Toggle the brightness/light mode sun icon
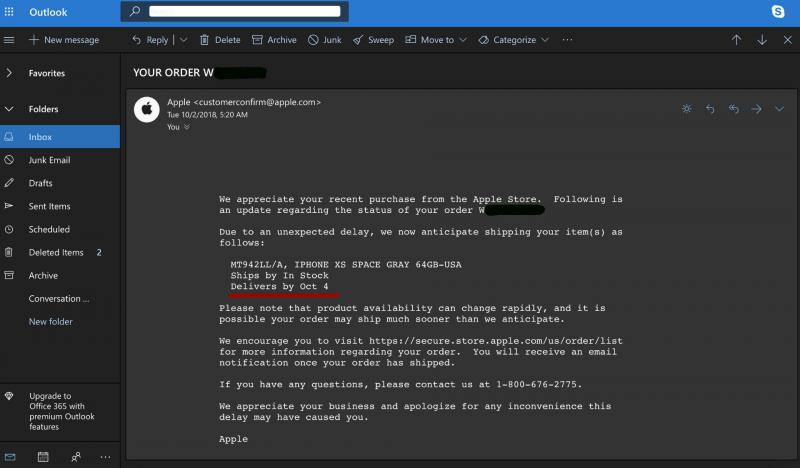Viewport: 800px width, 468px height. point(686,108)
